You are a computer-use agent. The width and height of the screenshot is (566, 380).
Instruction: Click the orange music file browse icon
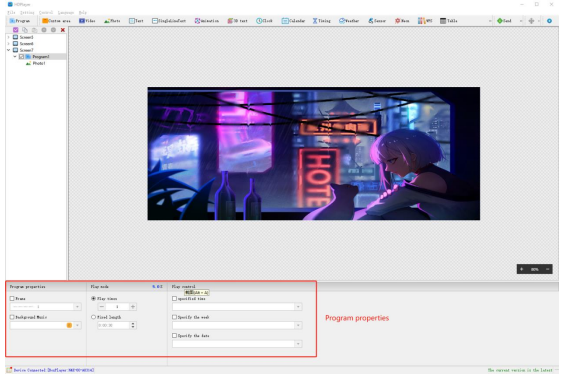pyautogui.click(x=69, y=325)
